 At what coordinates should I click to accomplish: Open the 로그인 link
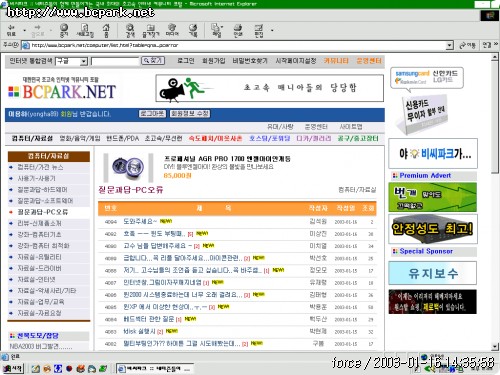click(186, 61)
